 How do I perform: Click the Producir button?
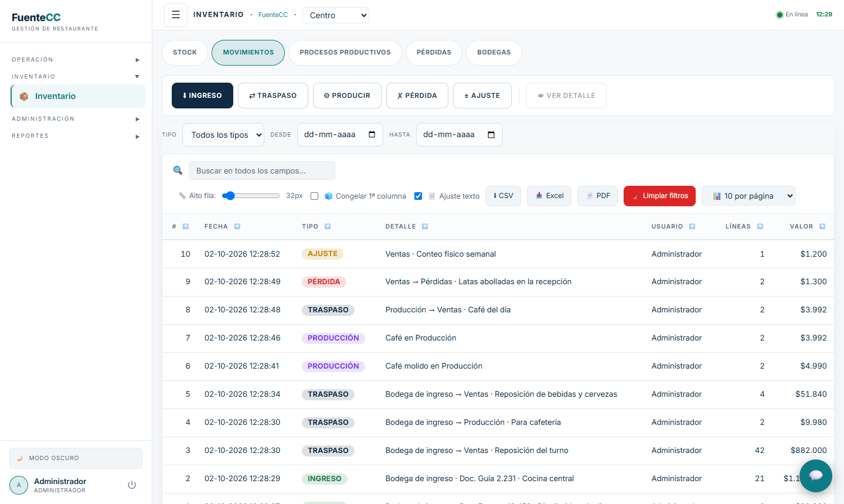347,96
